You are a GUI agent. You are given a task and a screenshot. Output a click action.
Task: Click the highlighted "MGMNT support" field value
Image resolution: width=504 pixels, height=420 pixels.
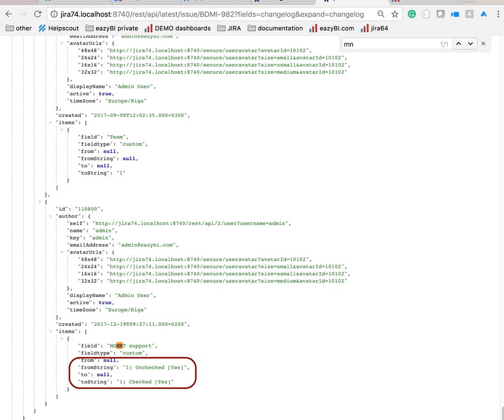pos(131,346)
